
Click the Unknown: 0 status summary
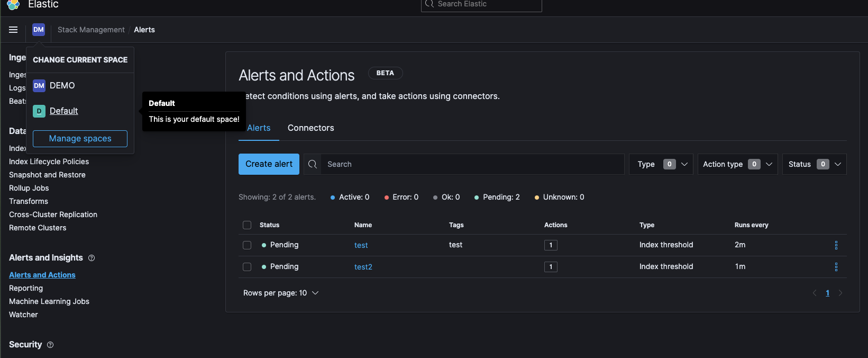tap(559, 197)
